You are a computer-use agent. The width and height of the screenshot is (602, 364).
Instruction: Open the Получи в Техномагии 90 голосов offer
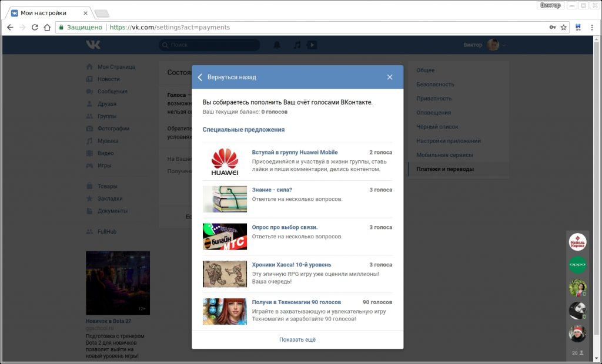click(x=296, y=302)
